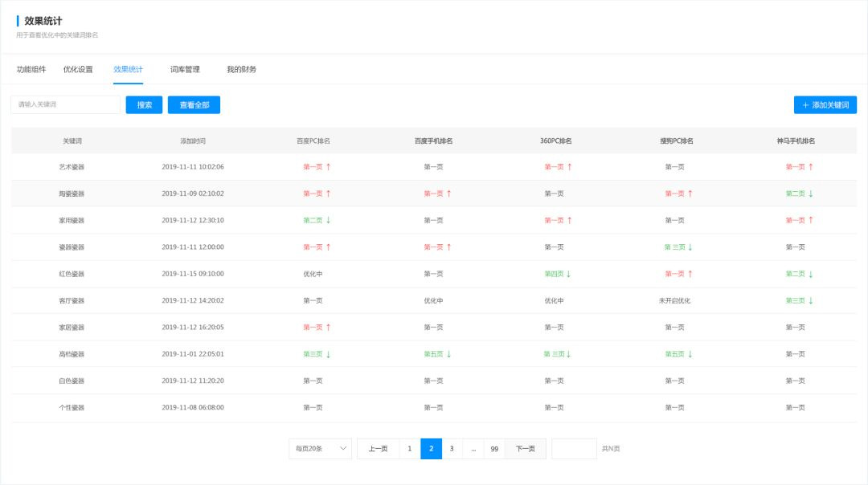Image resolution: width=868 pixels, height=485 pixels.
Task: Jump to page 99 in pagination
Action: tap(494, 449)
